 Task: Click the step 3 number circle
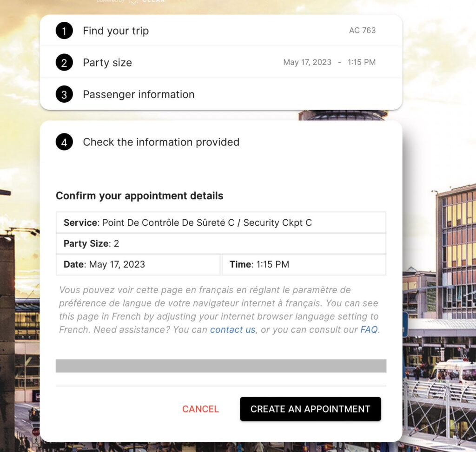(64, 94)
